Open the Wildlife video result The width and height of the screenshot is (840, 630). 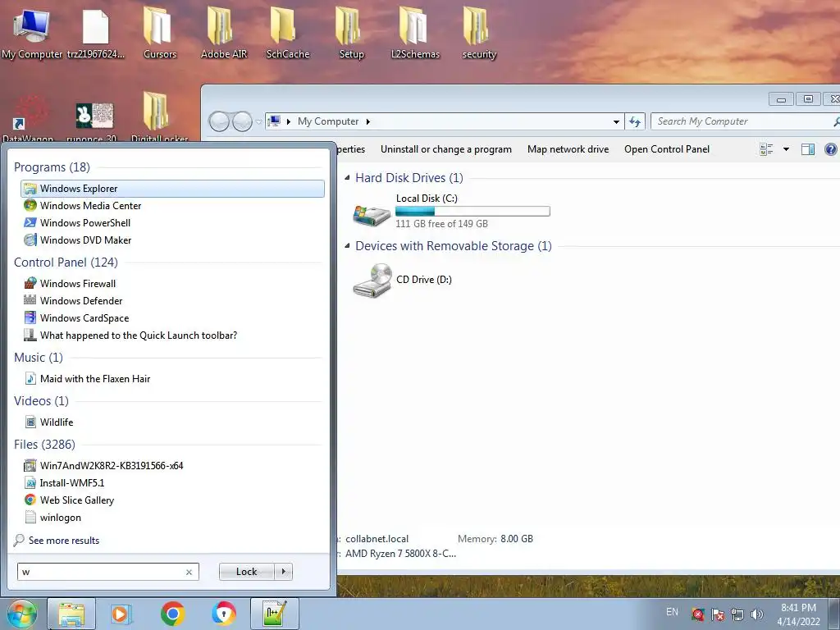172,422
